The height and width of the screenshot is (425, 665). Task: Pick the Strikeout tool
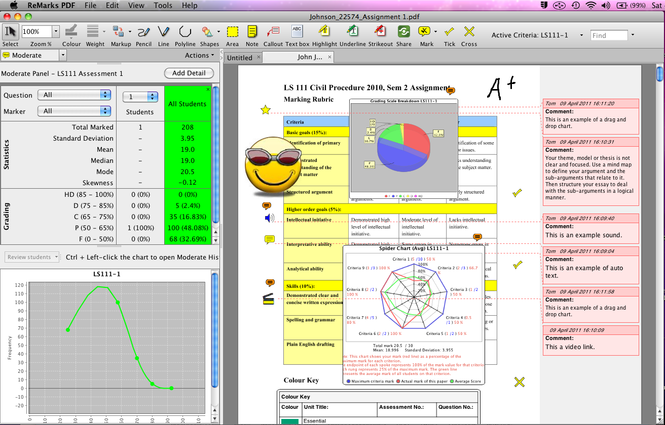pyautogui.click(x=380, y=36)
